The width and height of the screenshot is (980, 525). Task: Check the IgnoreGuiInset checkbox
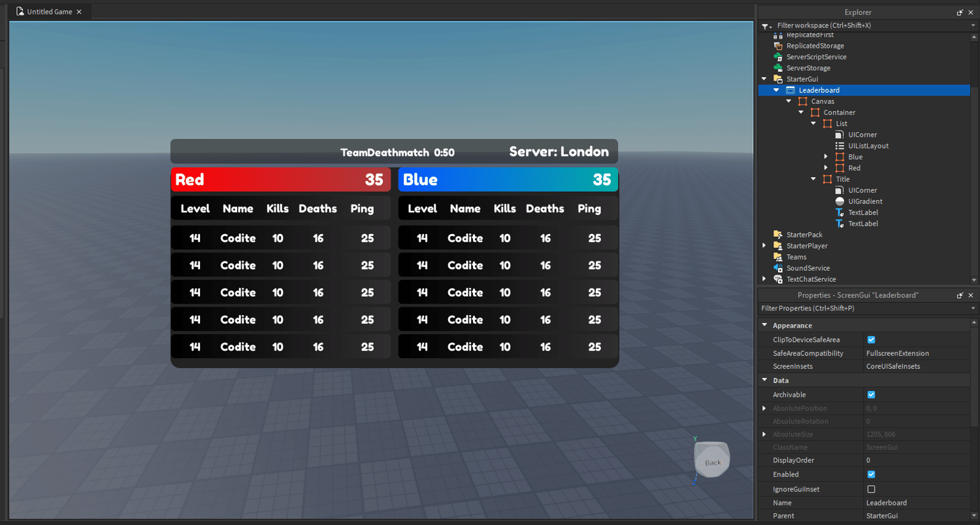coord(871,489)
